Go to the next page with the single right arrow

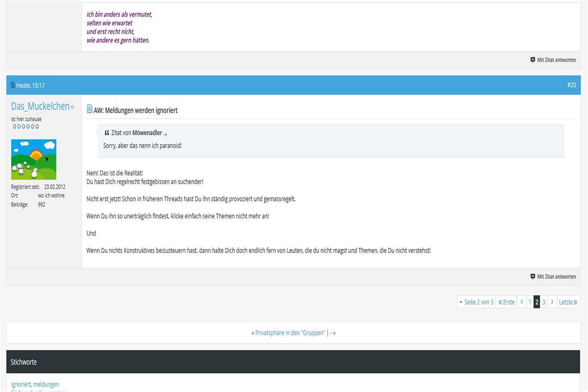coord(552,302)
